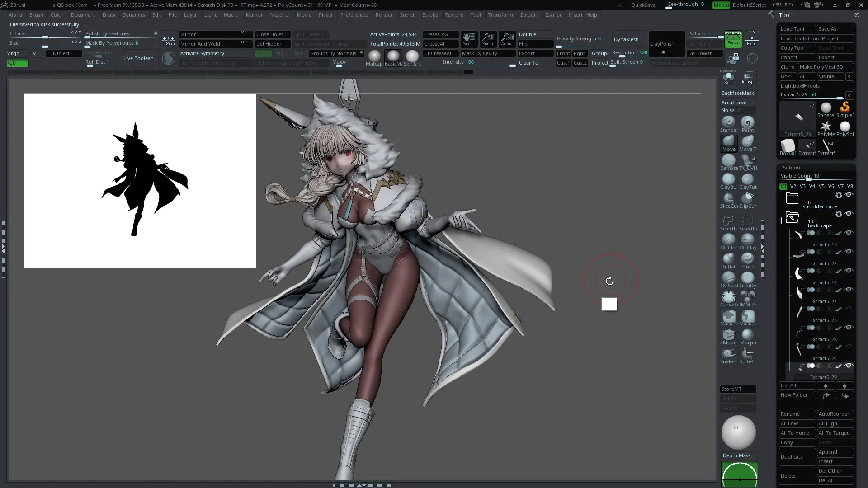
Task: Select the KnifeCurve brush
Action: 747,356
